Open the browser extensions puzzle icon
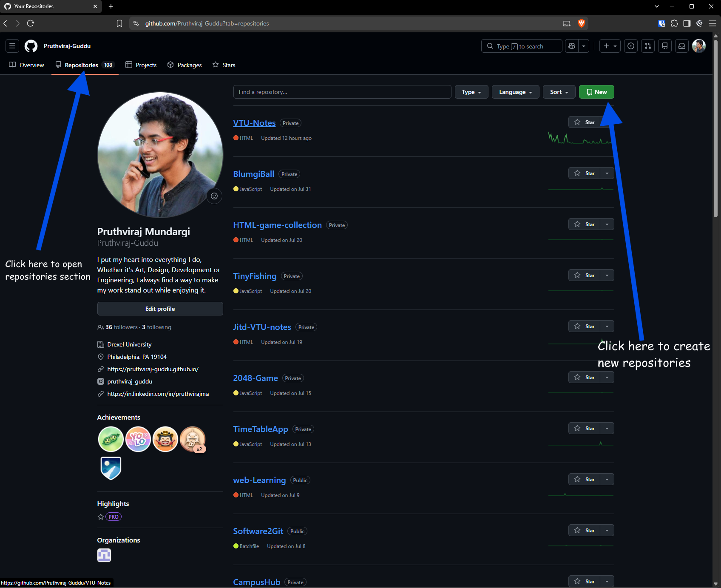 point(674,23)
